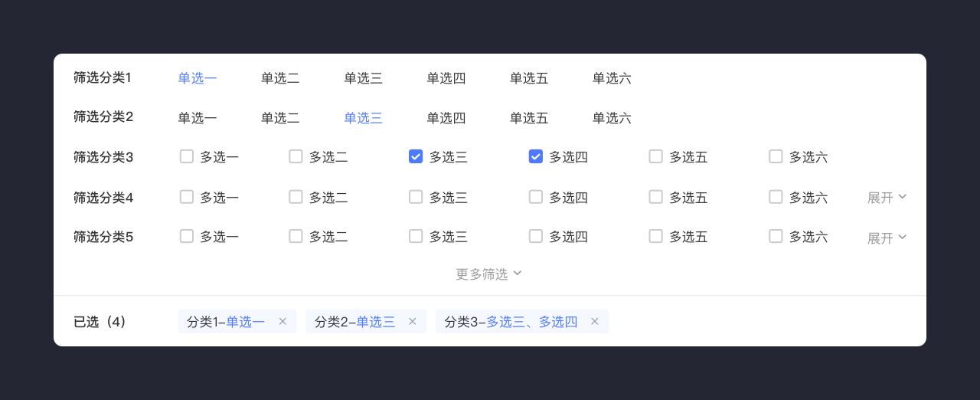Remove the 分类1-单选一 selected tag

pyautogui.click(x=283, y=322)
